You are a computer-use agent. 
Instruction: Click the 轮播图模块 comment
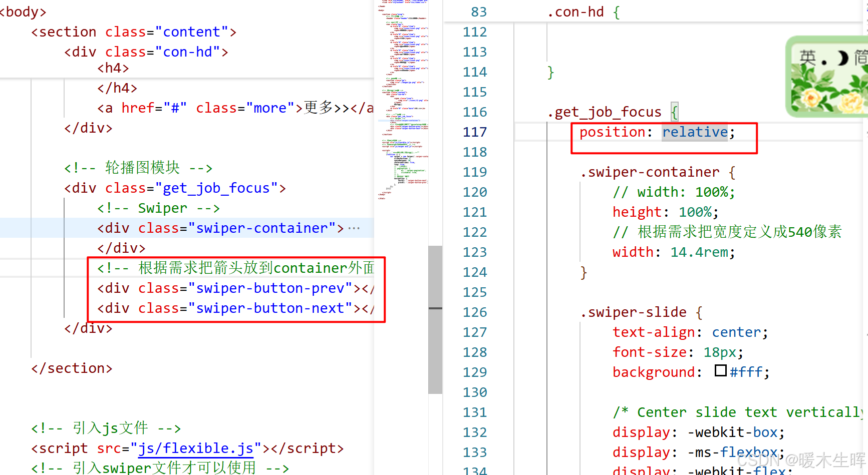pos(138,168)
